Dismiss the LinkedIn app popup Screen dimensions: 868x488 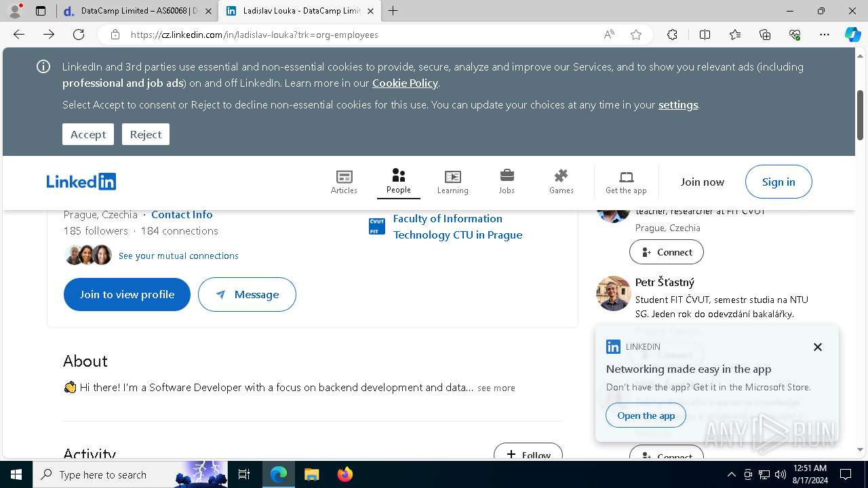point(818,347)
